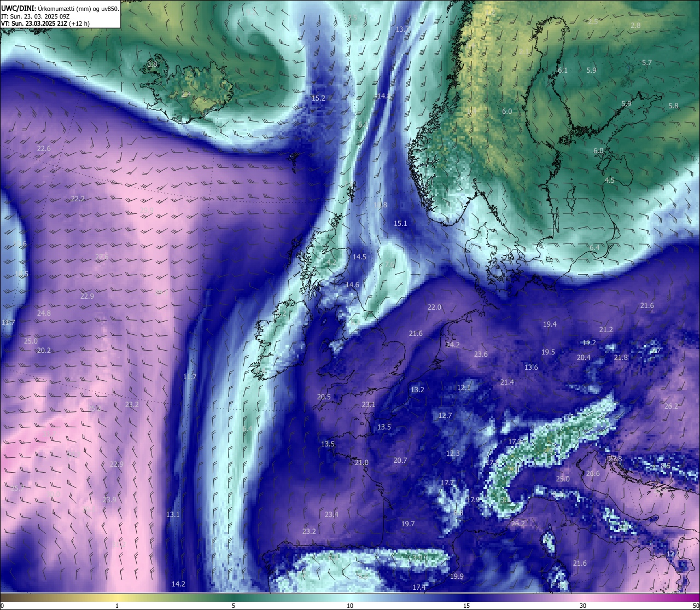The width and height of the screenshot is (700, 610).
Task: Click the 21.2 value label
Action: coord(606,329)
